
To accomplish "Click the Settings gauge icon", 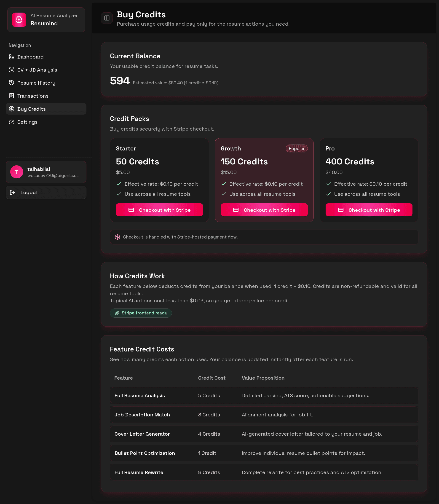I will click(11, 122).
